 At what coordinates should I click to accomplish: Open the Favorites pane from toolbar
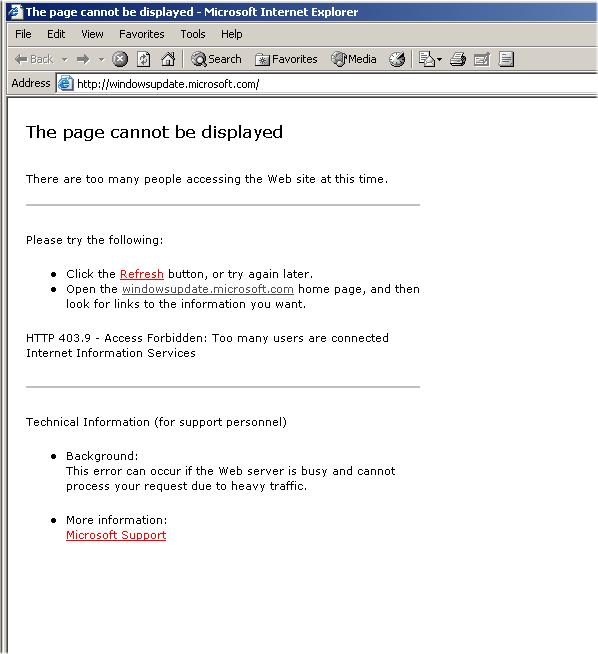click(x=286, y=59)
